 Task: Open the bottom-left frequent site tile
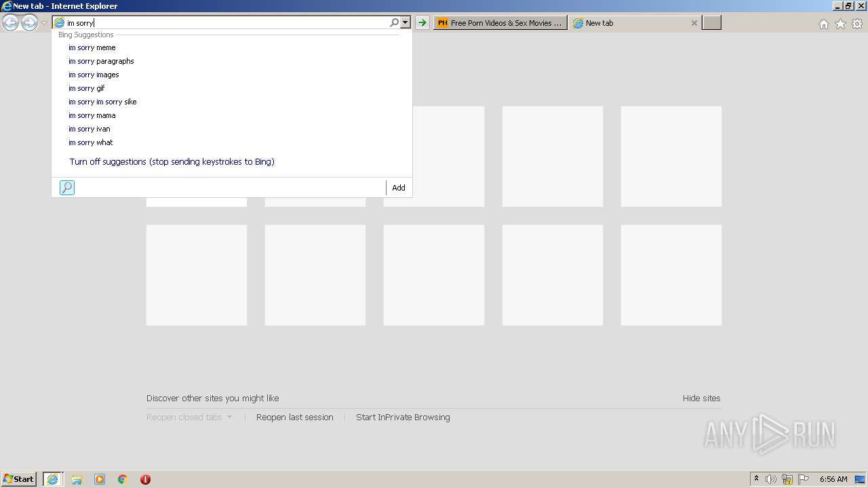197,275
